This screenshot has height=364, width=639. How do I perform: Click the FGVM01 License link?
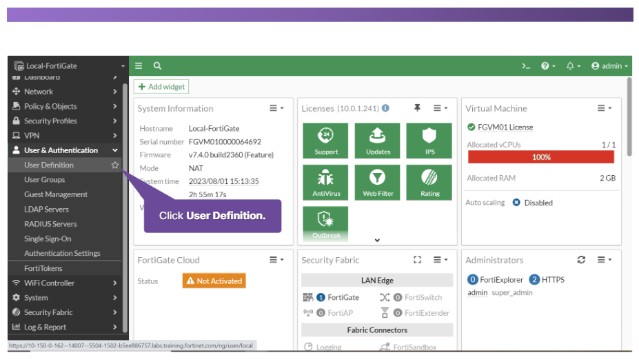(505, 127)
